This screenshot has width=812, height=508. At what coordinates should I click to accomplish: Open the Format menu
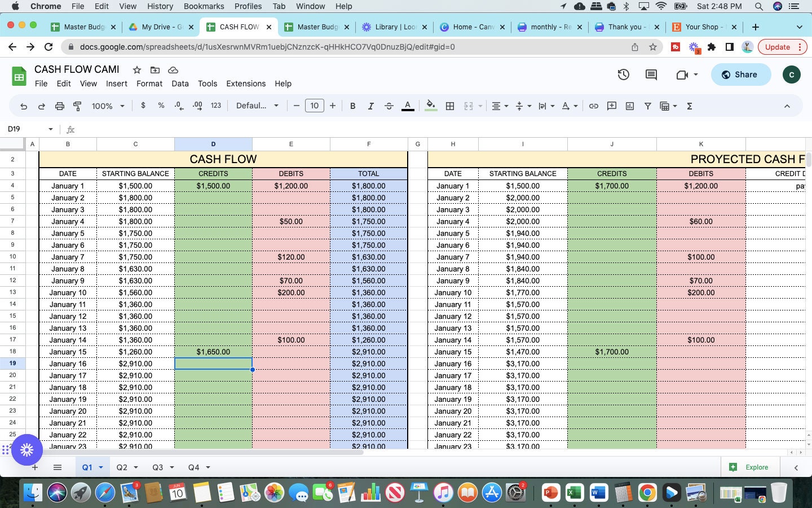point(149,84)
